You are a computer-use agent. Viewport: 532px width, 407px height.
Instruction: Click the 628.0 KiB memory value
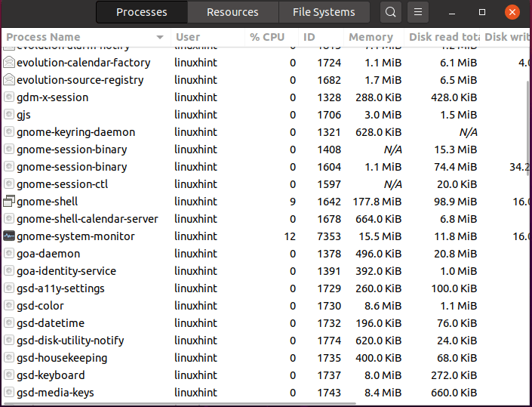point(378,132)
